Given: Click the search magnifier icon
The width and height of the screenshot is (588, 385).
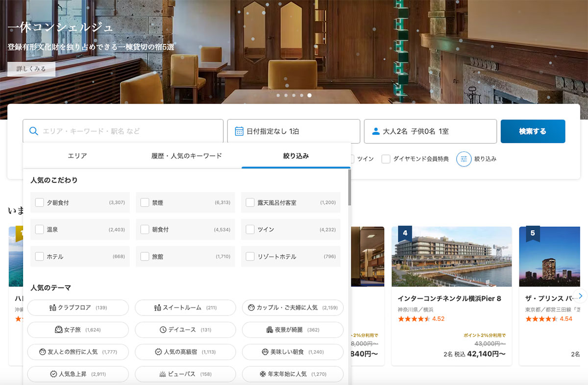Looking at the screenshot, I should point(34,131).
